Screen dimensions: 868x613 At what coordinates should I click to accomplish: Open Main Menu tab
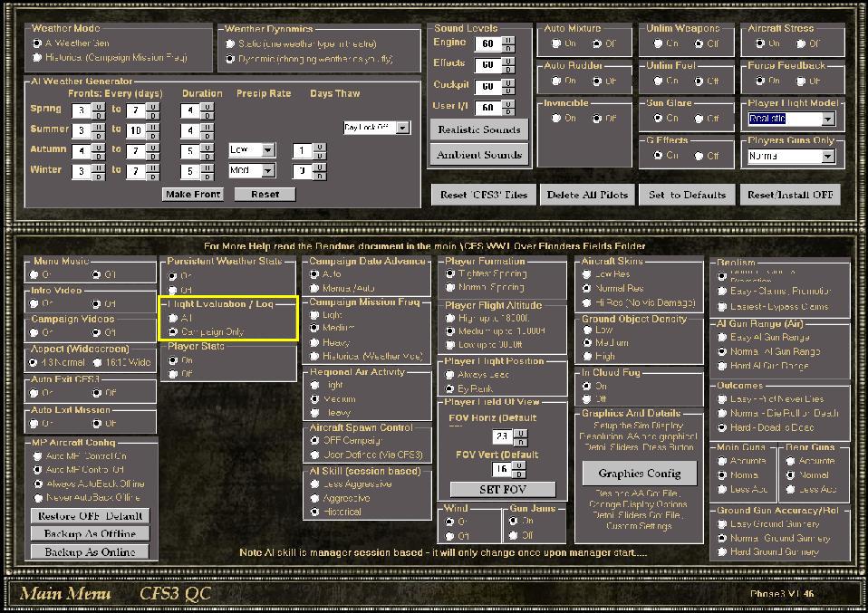point(65,594)
